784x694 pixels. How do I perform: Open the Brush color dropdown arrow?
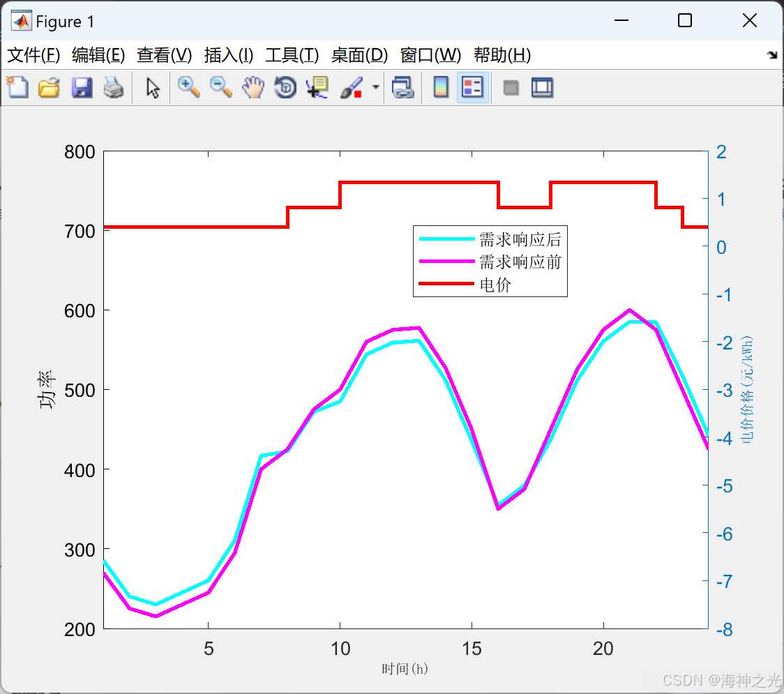coord(376,87)
